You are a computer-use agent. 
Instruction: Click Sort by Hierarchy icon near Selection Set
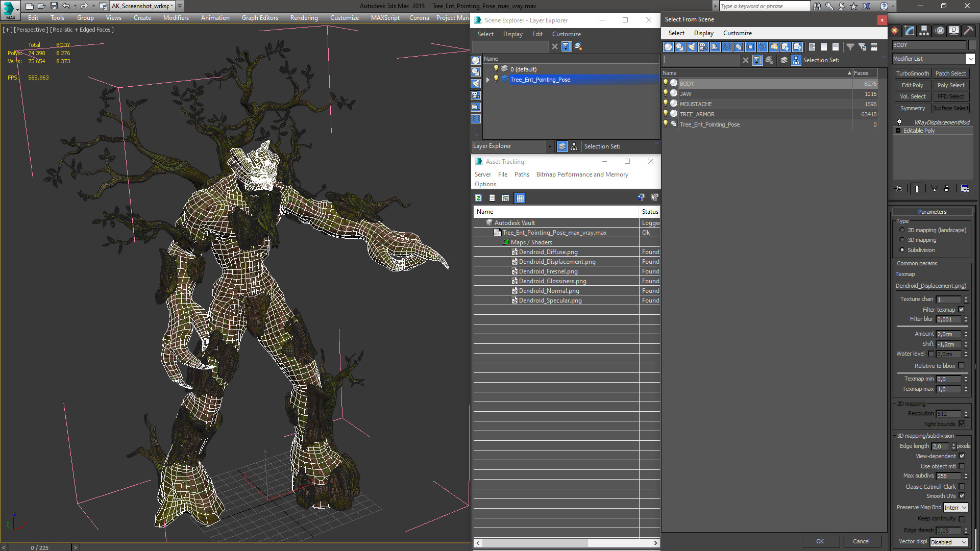pos(796,60)
